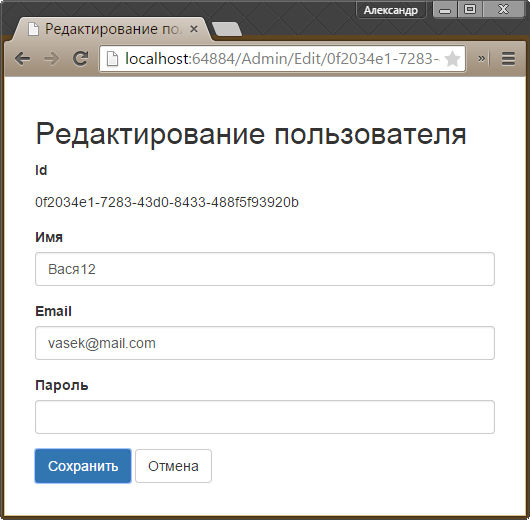This screenshot has width=530, height=520.
Task: Click the Отмена button
Action: [173, 466]
